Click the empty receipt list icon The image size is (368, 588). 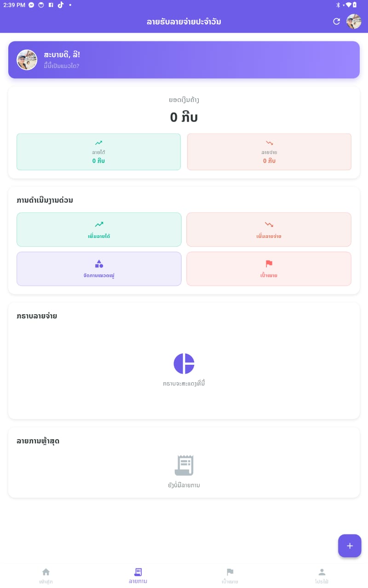184,465
